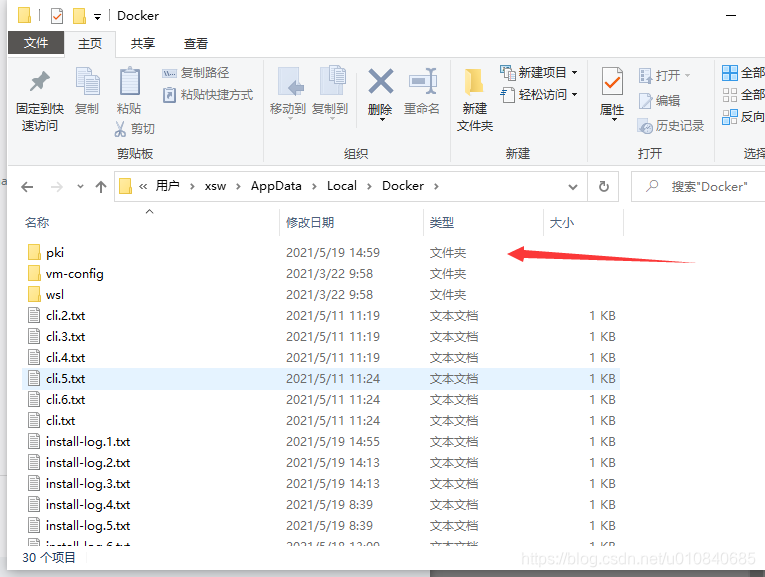Click the Local breadcrumb segment
Image resolution: width=765 pixels, height=577 pixels.
point(342,186)
